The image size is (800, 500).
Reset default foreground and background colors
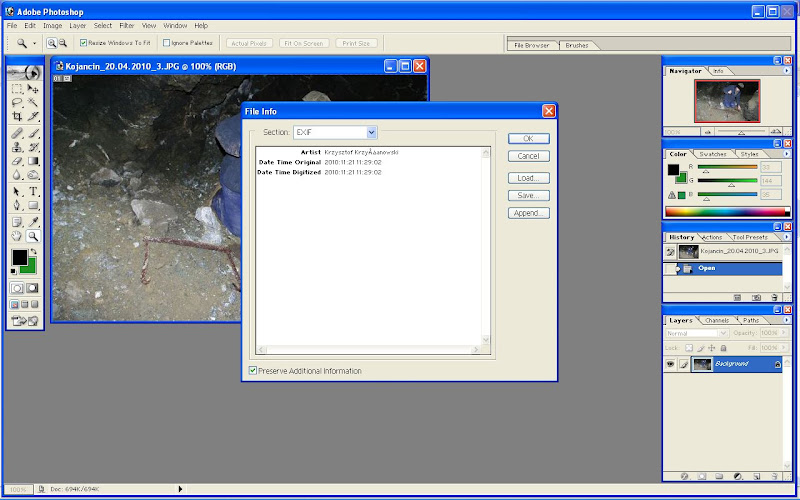pyautogui.click(x=14, y=271)
